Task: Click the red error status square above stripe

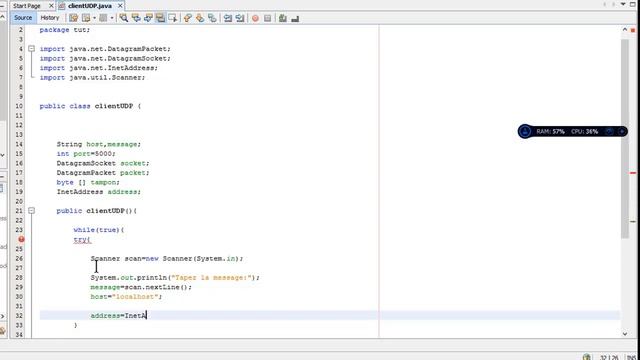Action: coord(633,30)
